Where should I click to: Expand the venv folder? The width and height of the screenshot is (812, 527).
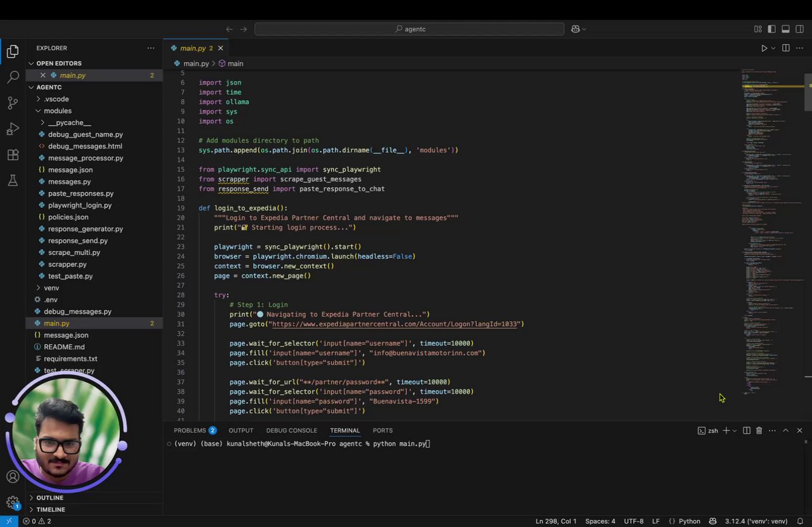[x=51, y=288]
